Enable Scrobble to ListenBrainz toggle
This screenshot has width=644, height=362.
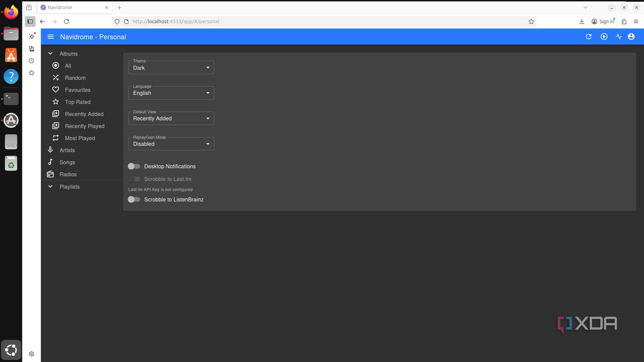[x=134, y=199]
